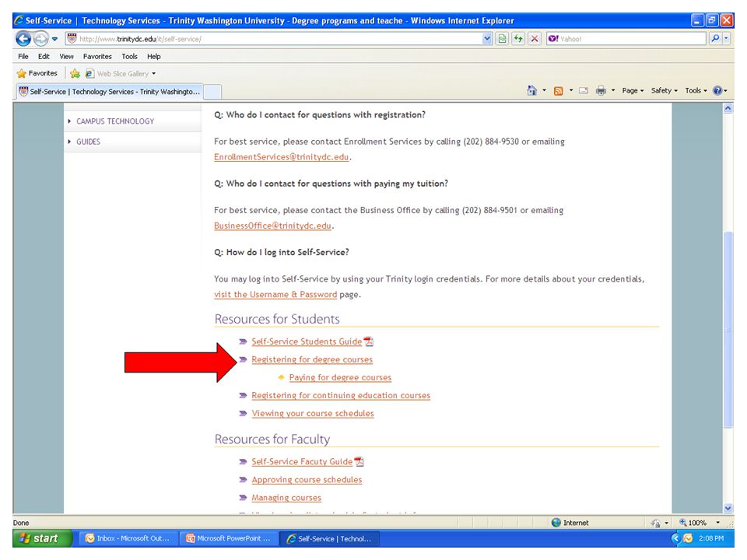This screenshot has height=560, width=747.
Task: Click the vertical scrollbar thumb
Action: [x=728, y=330]
